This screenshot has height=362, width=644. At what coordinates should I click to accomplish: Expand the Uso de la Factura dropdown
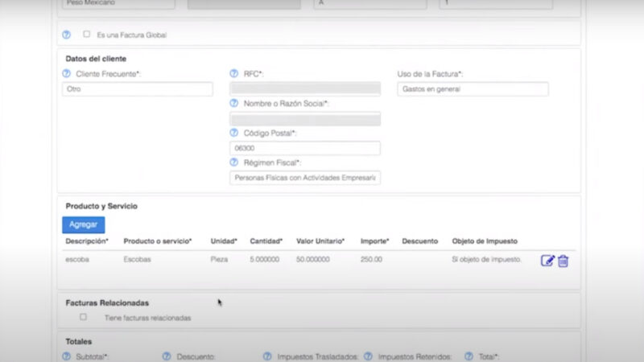pyautogui.click(x=473, y=89)
